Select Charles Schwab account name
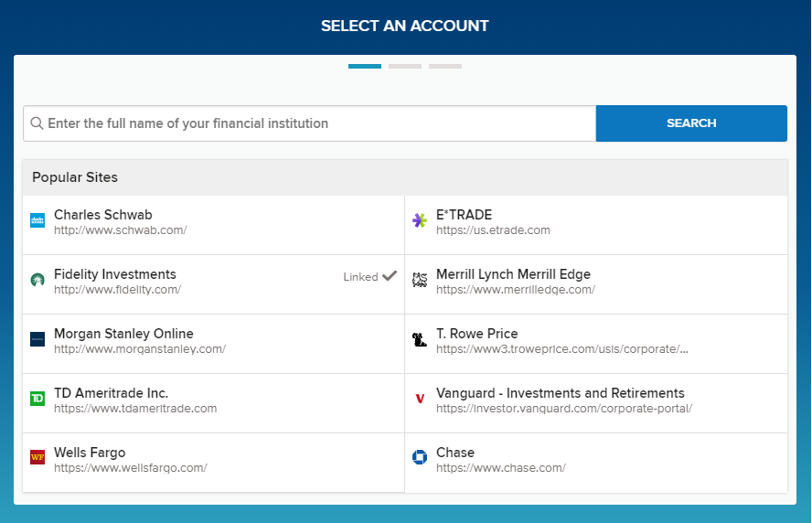The width and height of the screenshot is (812, 523). pos(103,214)
